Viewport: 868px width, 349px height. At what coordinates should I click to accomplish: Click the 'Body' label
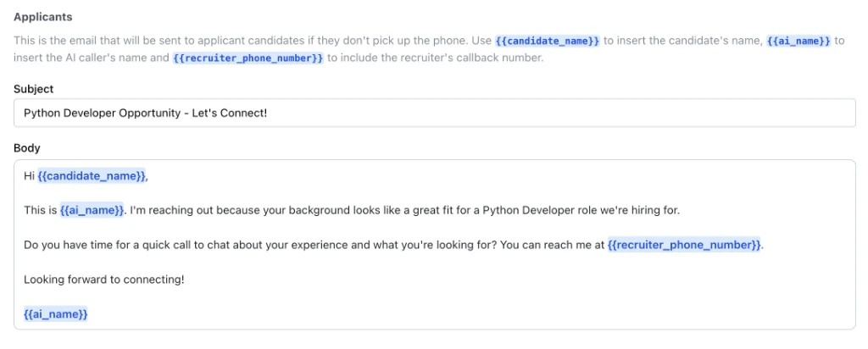(27, 147)
